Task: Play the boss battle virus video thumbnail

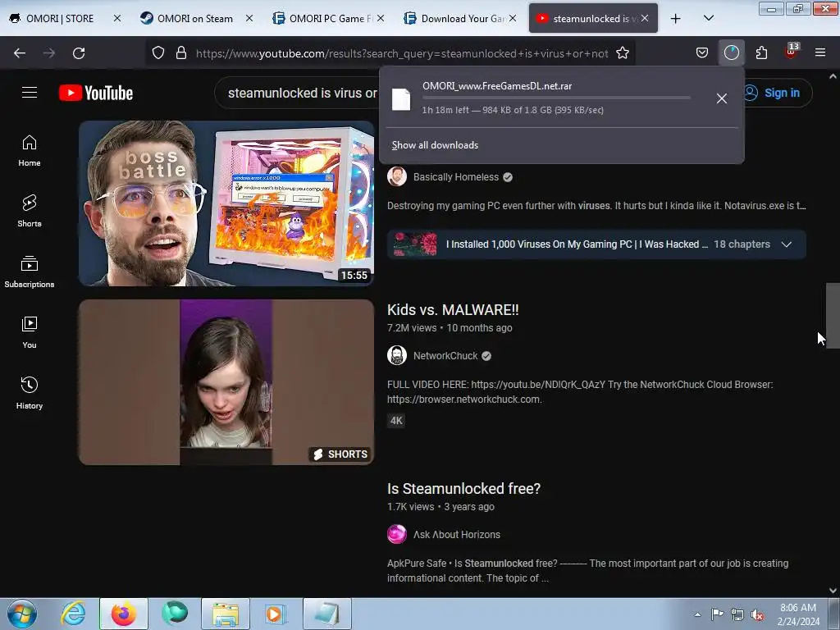Action: click(x=226, y=203)
